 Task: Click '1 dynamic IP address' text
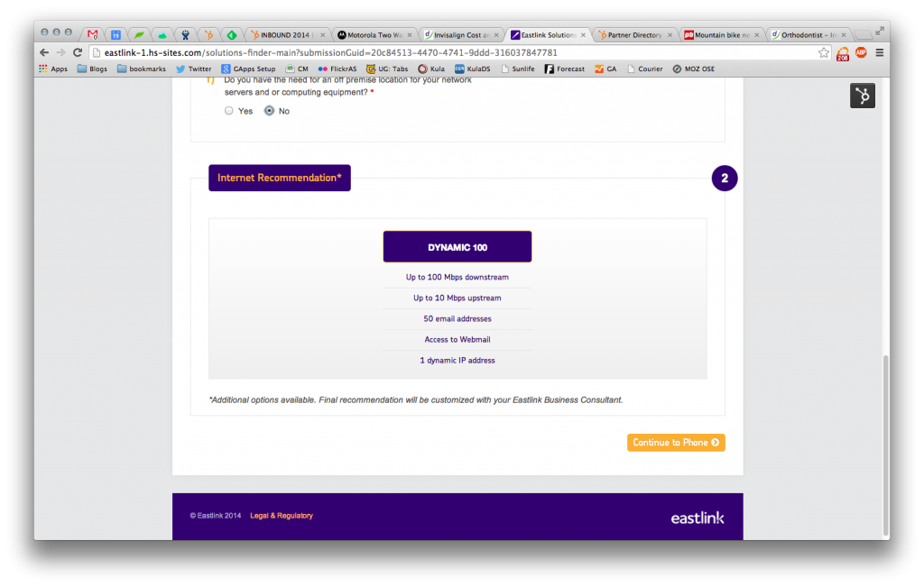[x=457, y=361]
